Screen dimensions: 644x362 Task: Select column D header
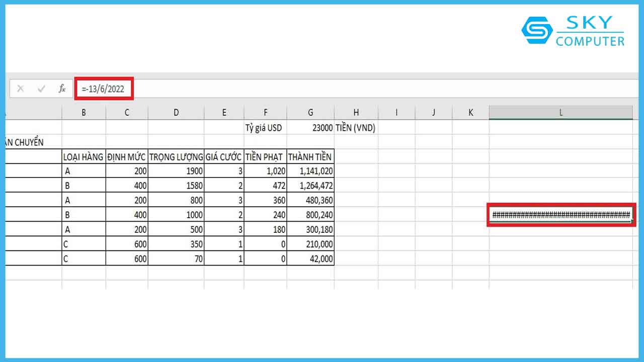(x=176, y=113)
